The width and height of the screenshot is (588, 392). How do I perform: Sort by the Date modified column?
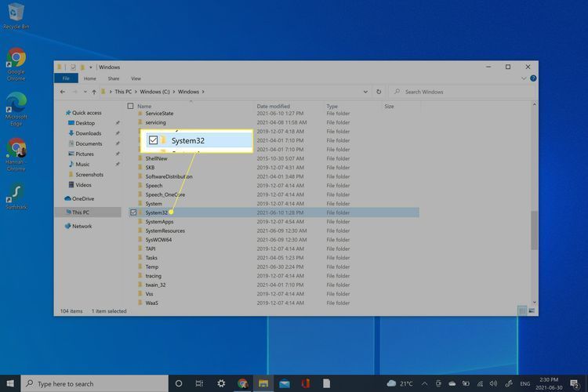(x=274, y=106)
